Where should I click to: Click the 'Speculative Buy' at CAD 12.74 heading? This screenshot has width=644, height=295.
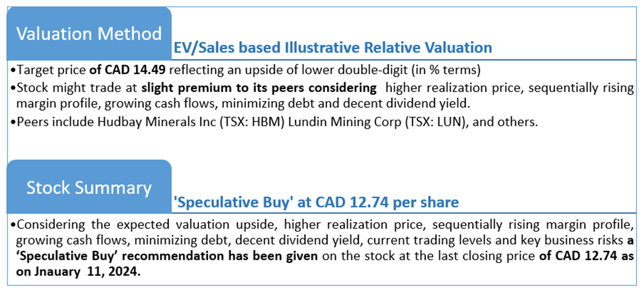[316, 202]
